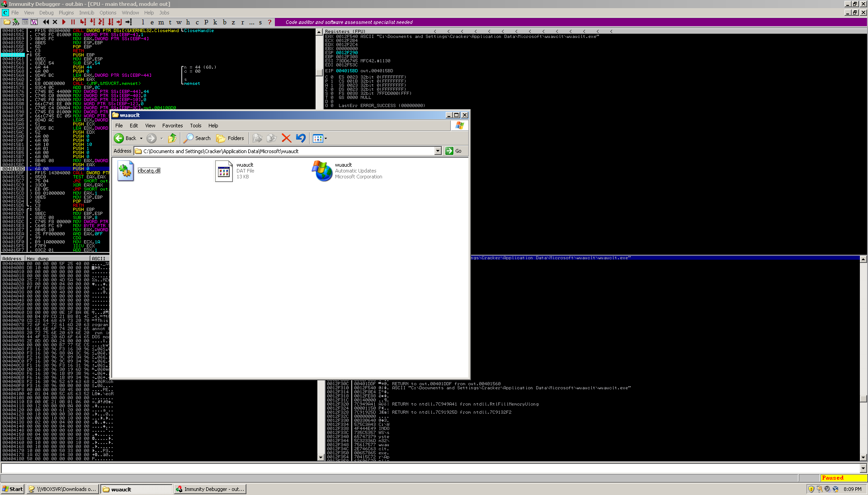The image size is (868, 495).
Task: Click the red Delete X icon in Explorer
Action: tap(286, 138)
